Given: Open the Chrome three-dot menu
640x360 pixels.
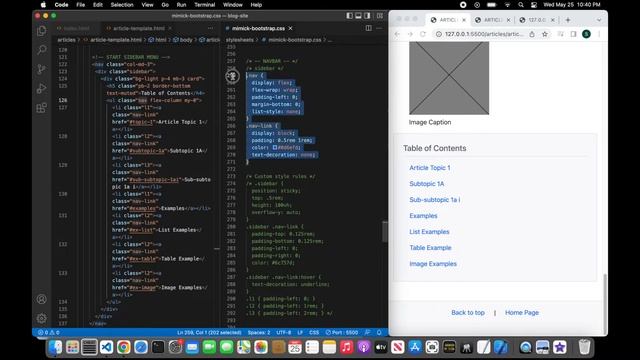Looking at the screenshot, I should click(x=599, y=34).
